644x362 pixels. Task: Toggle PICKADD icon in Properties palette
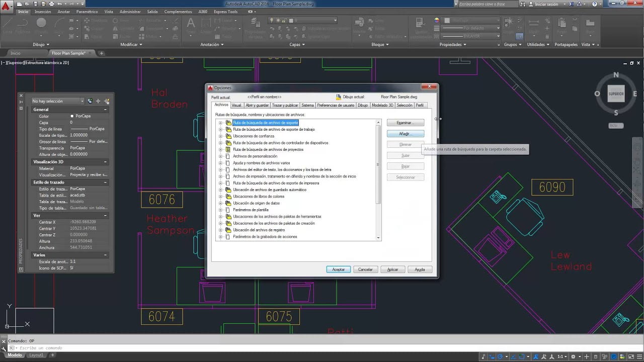coord(90,101)
